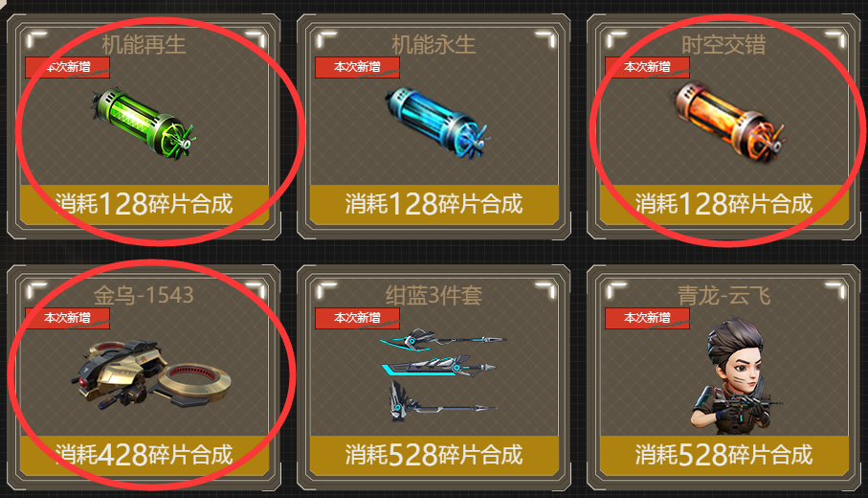Viewport: 868px width, 498px height.
Task: Click the green 机能再生 canister icon
Action: pyautogui.click(x=144, y=122)
